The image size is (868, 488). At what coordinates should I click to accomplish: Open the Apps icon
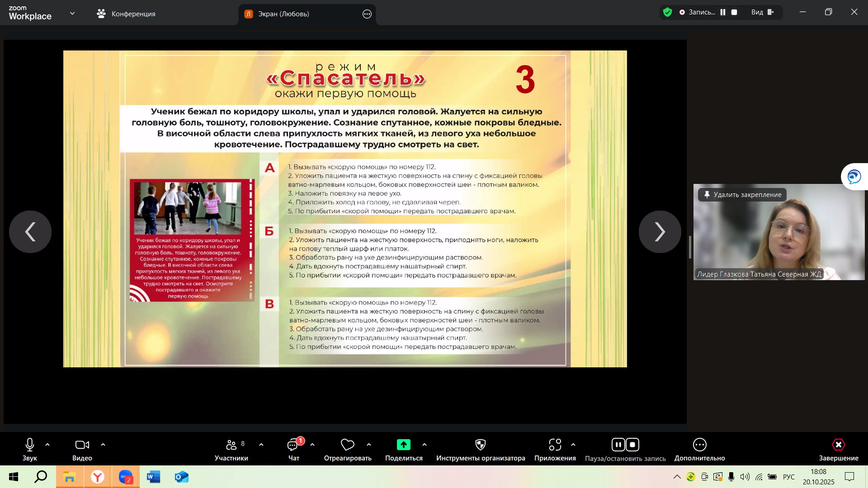(x=555, y=445)
